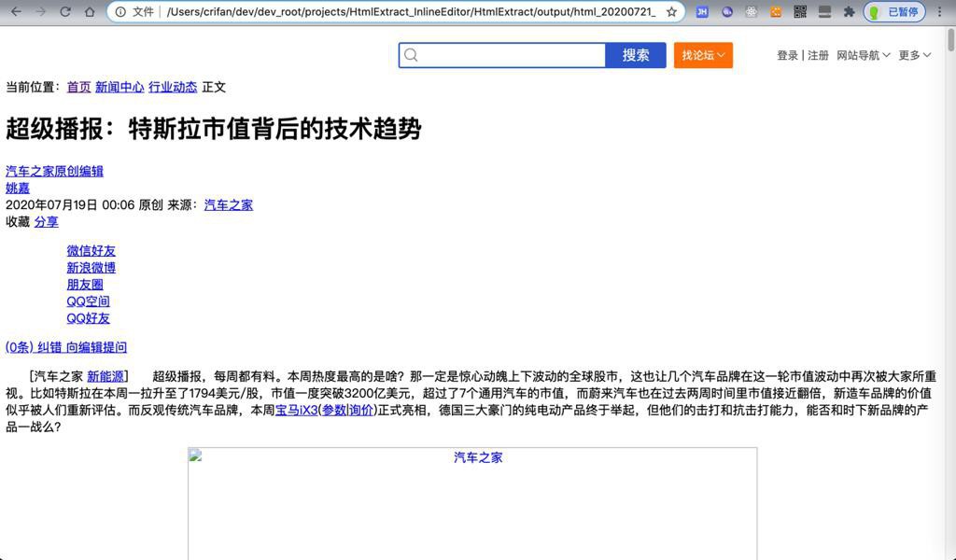
Task: Click the magnifier icon in the search box
Action: pos(411,55)
